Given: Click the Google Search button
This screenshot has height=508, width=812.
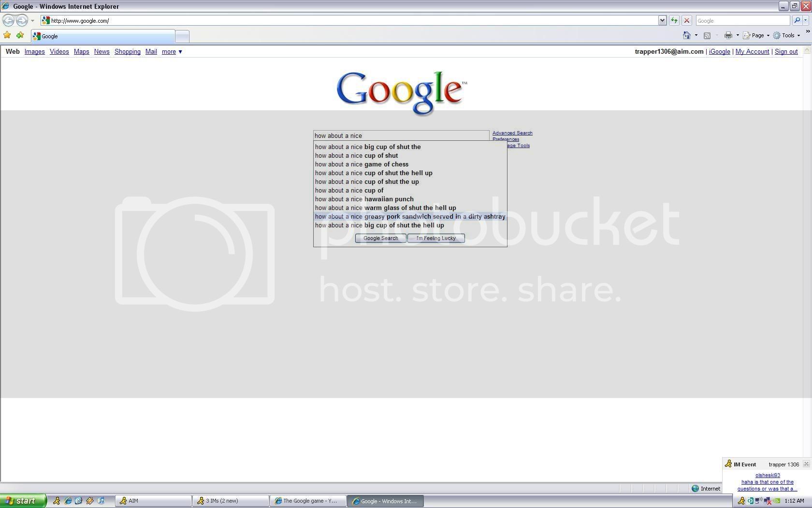Looking at the screenshot, I should click(380, 238).
